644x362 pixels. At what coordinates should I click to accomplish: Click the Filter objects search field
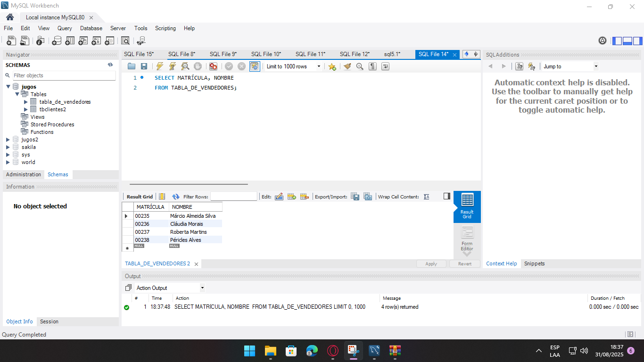point(63,75)
